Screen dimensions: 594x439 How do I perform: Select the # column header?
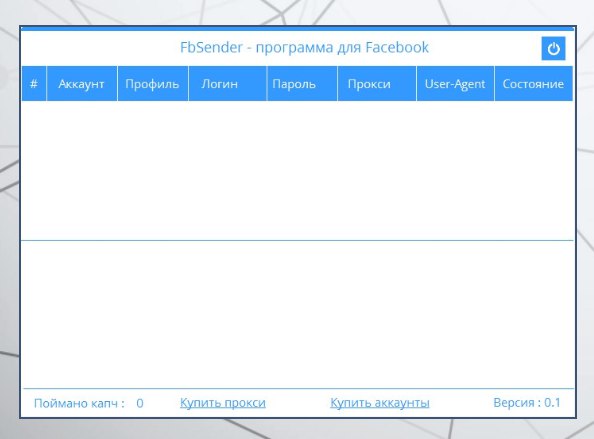pos(34,84)
